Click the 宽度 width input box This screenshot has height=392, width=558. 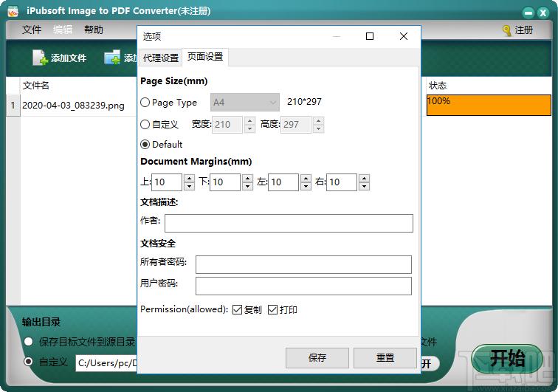[227, 125]
